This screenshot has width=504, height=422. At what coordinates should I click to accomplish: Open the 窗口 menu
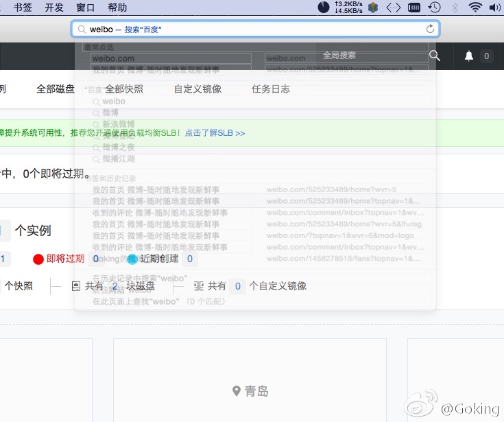[86, 7]
